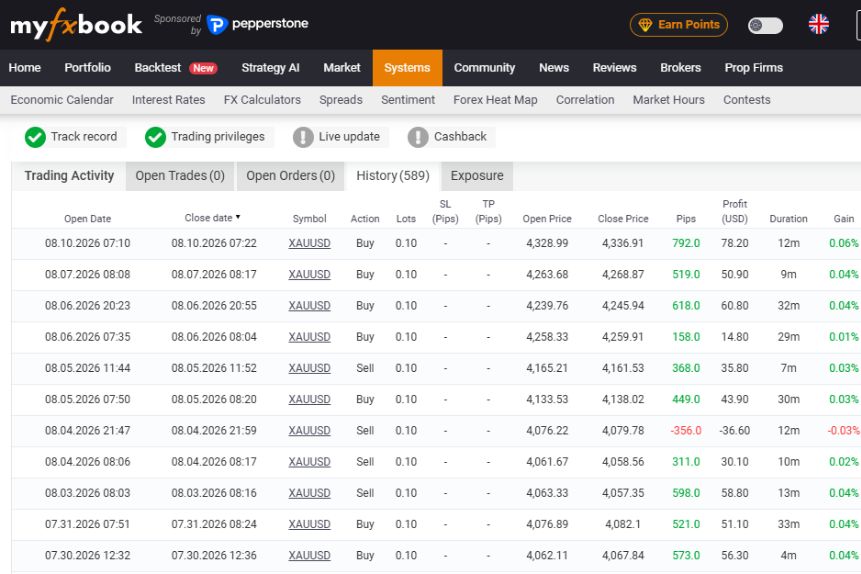Click the Trading privileges green check icon
The image size is (861, 574).
[x=155, y=137]
